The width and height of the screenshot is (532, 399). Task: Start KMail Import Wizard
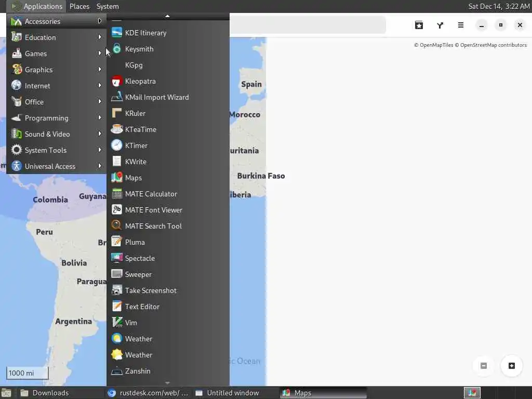tap(168, 97)
